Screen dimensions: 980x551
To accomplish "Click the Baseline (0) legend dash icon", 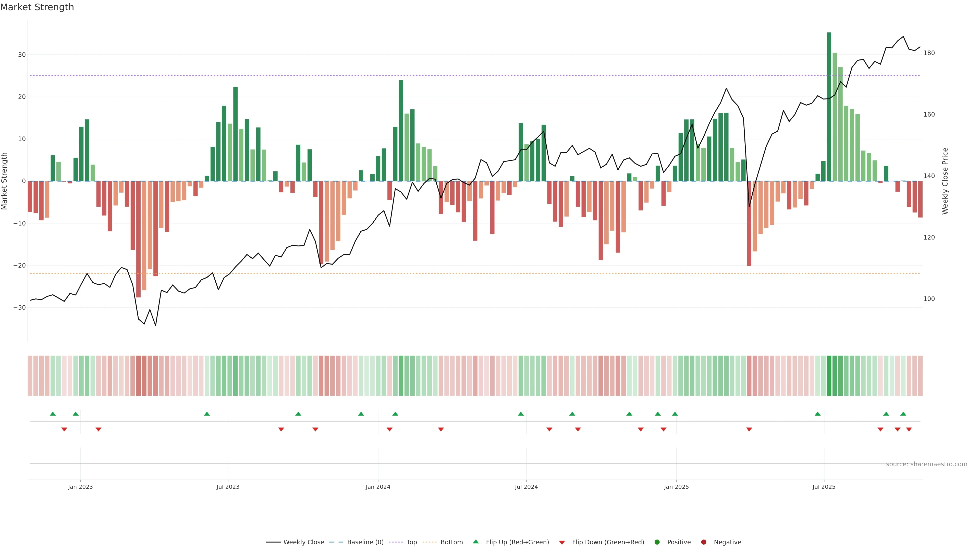I will [336, 542].
